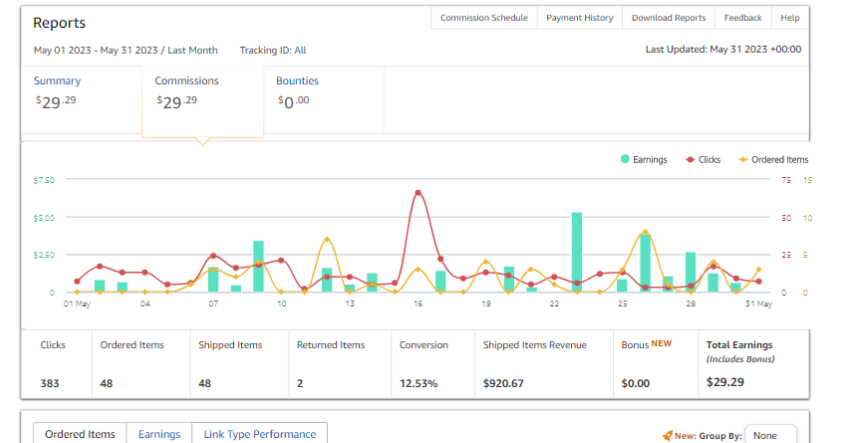The height and width of the screenshot is (443, 858).
Task: Toggle the Ordered Items legend marker
Action: point(743,160)
